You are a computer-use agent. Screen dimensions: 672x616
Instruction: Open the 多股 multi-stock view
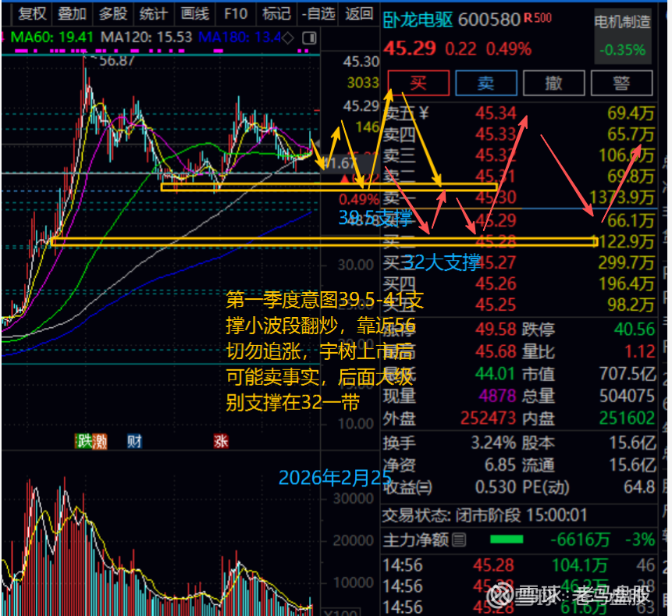tap(113, 14)
